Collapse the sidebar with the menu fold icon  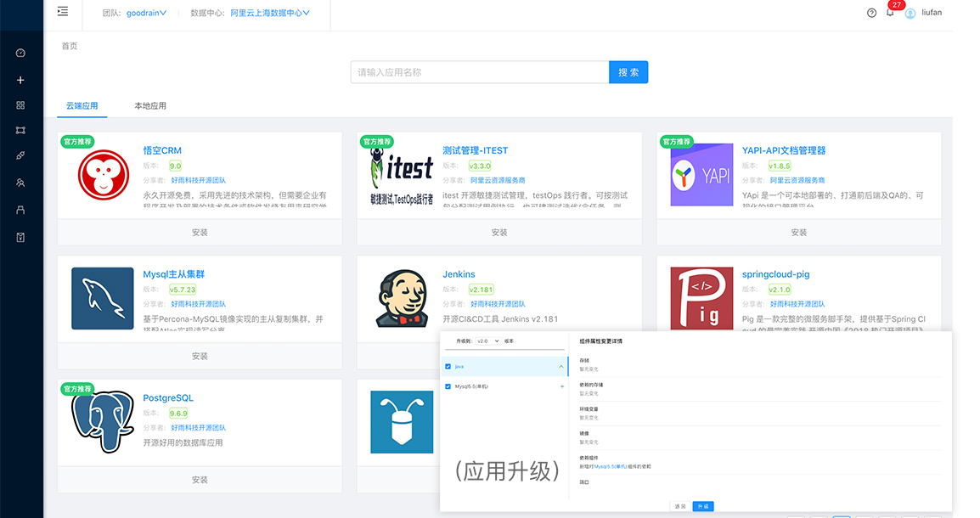point(63,11)
